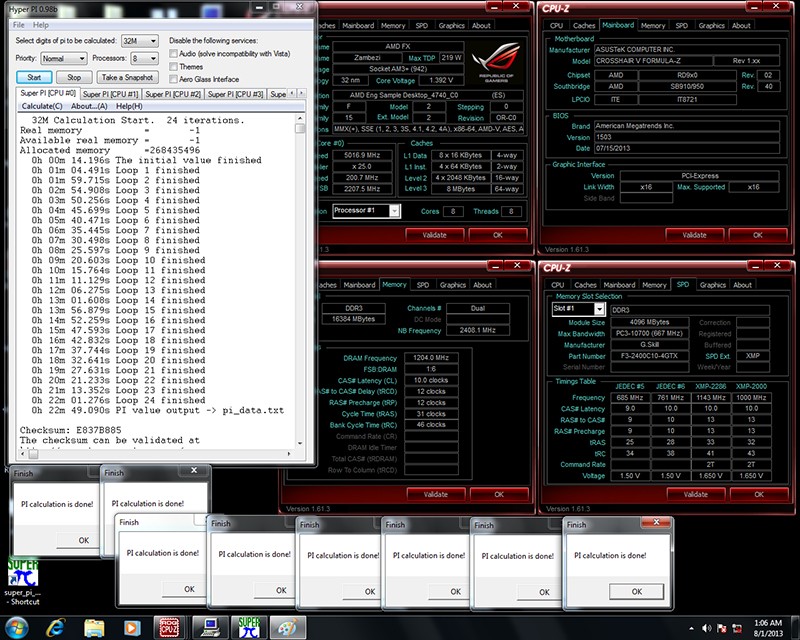
Task: Click the Stop button in Hyper PI
Action: (x=74, y=78)
